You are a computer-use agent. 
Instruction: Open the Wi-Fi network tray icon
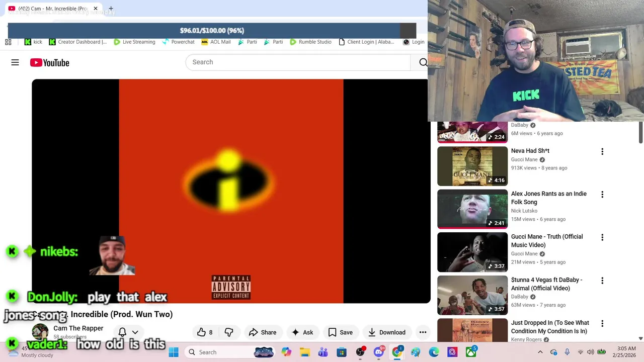pyautogui.click(x=580, y=352)
